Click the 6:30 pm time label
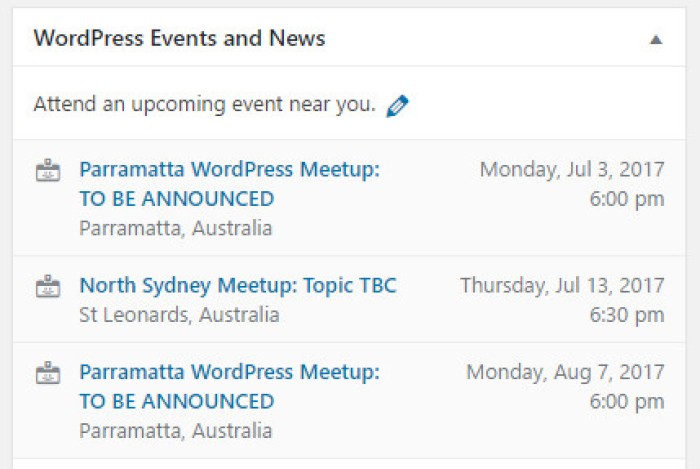 (x=627, y=315)
